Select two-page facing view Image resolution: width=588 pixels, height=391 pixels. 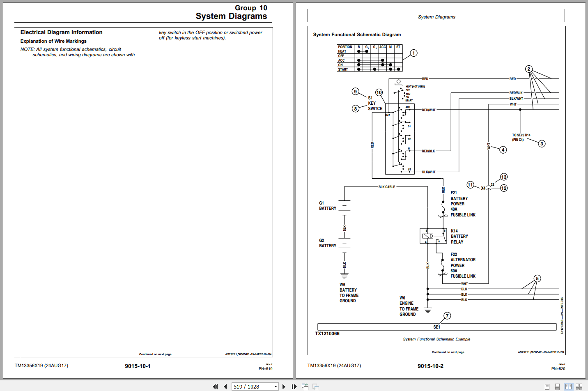(x=568, y=386)
